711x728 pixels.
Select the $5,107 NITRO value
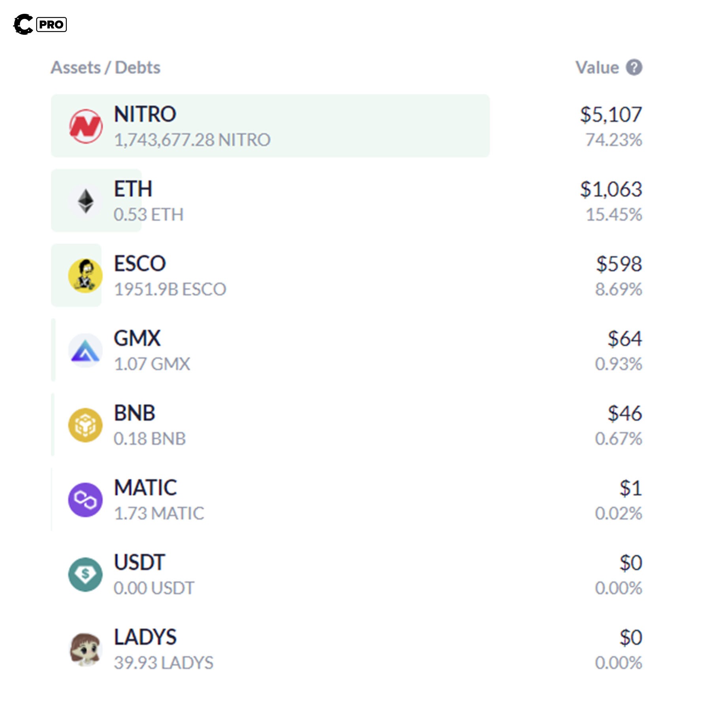click(x=611, y=115)
